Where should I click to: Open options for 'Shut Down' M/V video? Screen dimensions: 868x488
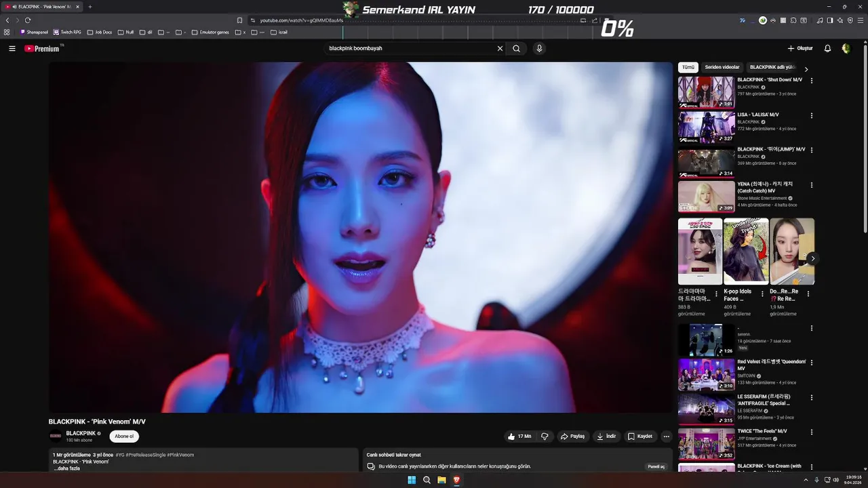tap(812, 81)
